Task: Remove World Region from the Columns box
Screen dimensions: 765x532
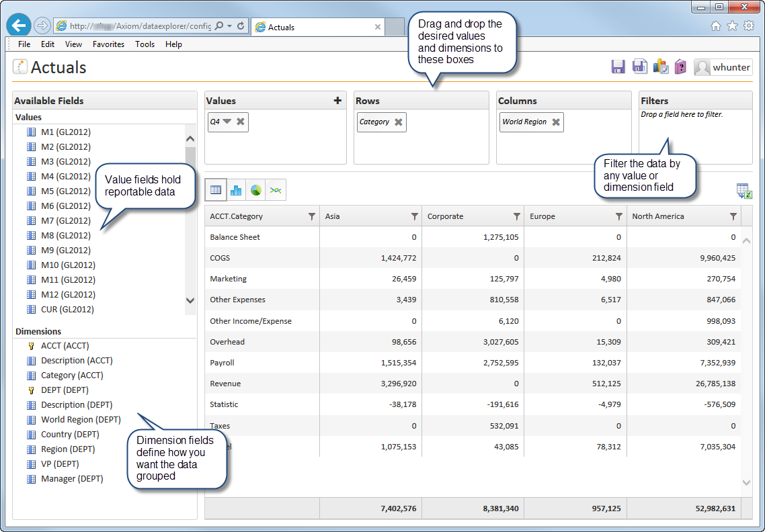Action: (x=556, y=122)
